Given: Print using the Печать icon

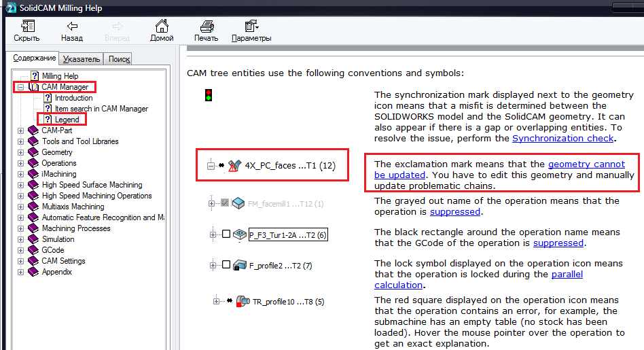Looking at the screenshot, I should pos(207,27).
